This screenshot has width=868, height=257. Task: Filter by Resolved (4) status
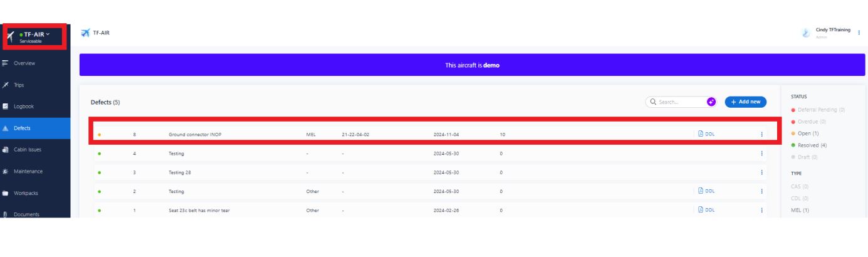(808, 145)
